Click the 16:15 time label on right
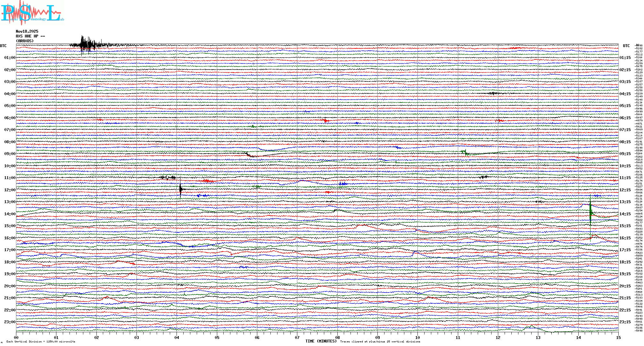 [x=625, y=238]
